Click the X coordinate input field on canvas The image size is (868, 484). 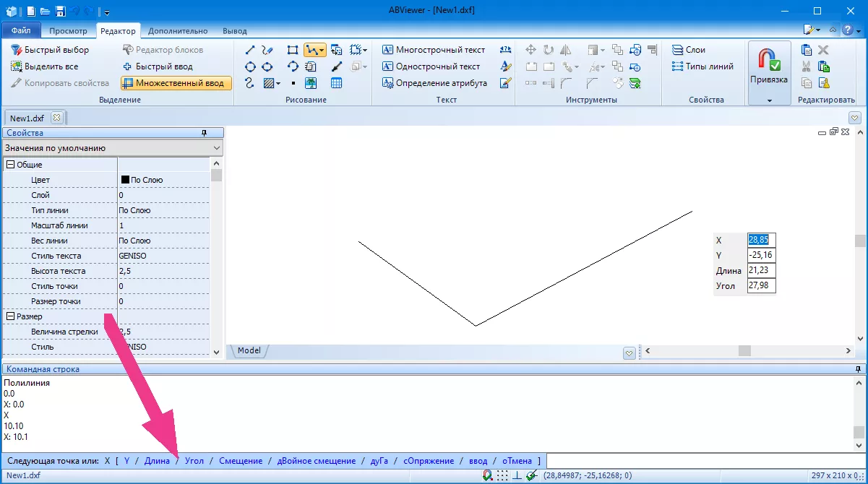[x=761, y=240]
